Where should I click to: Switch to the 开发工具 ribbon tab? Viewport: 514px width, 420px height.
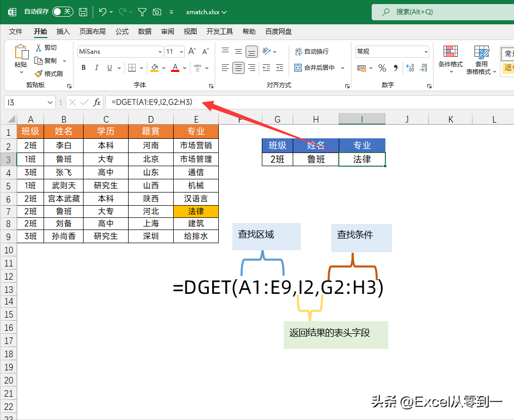pos(220,31)
